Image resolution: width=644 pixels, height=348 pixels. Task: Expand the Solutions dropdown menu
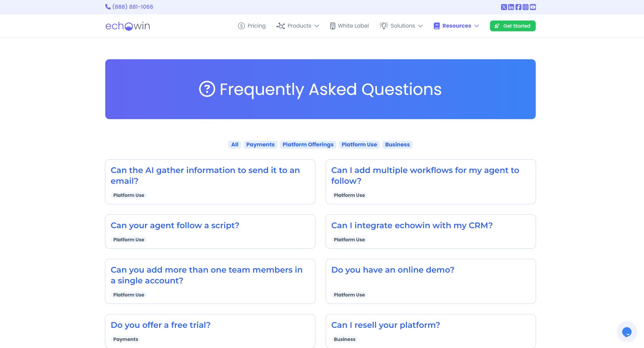(401, 26)
